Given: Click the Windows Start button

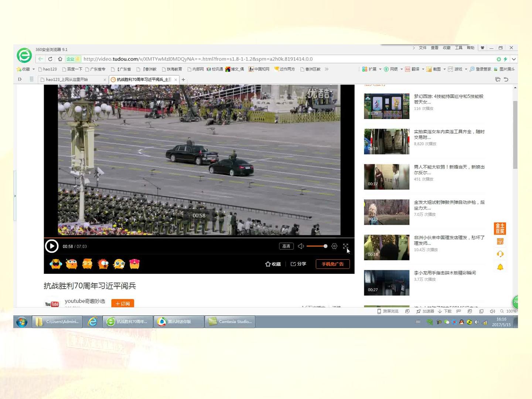Looking at the screenshot, I should (x=22, y=321).
